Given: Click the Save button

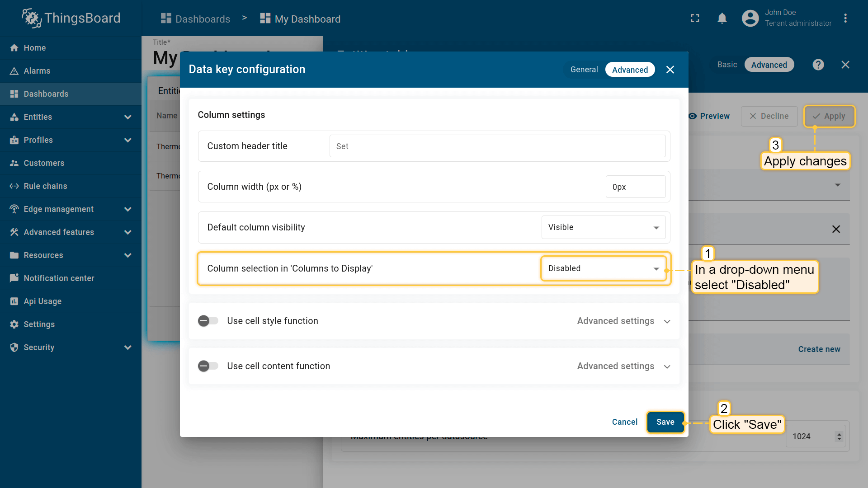Looking at the screenshot, I should pos(665,422).
